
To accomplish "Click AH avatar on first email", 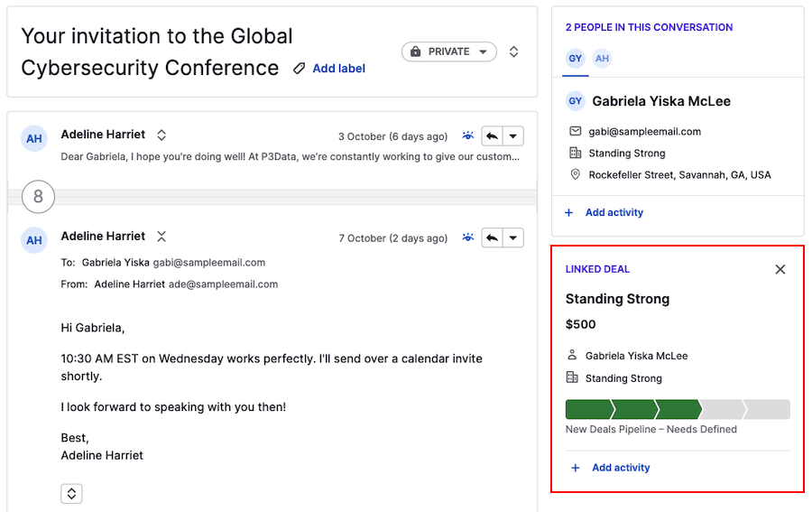I will [34, 138].
